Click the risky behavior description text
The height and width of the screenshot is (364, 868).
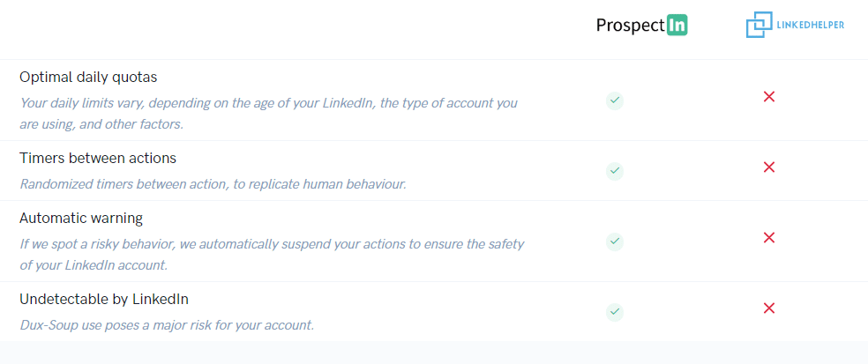272,254
